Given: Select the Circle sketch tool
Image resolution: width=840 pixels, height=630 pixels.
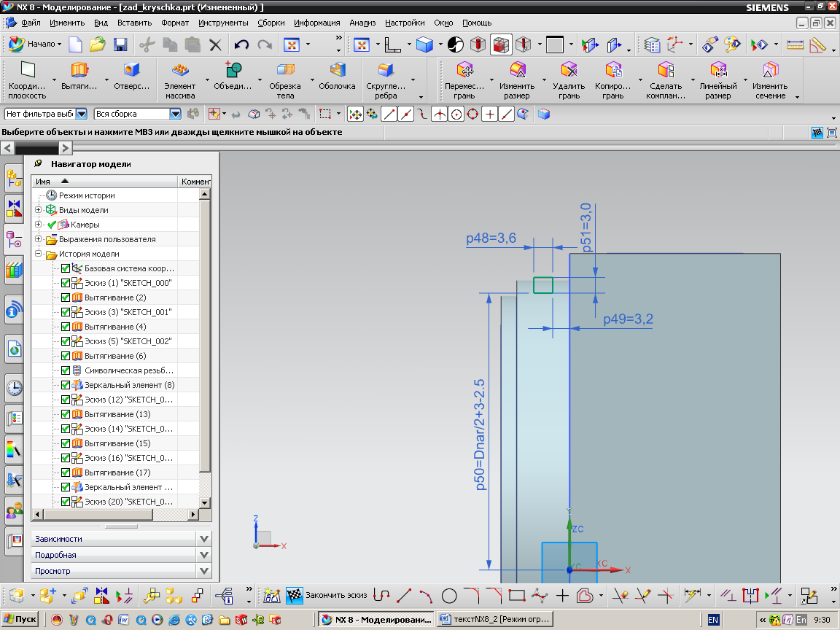Looking at the screenshot, I should [x=449, y=595].
